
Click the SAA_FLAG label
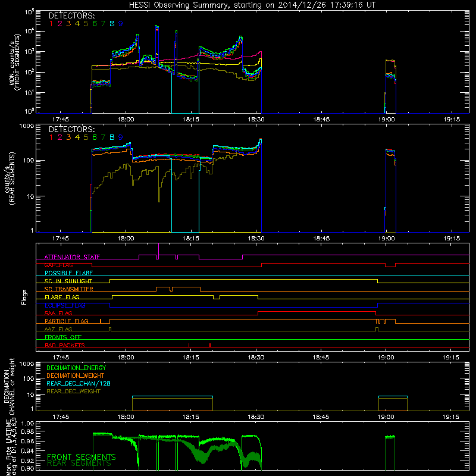tap(58, 313)
